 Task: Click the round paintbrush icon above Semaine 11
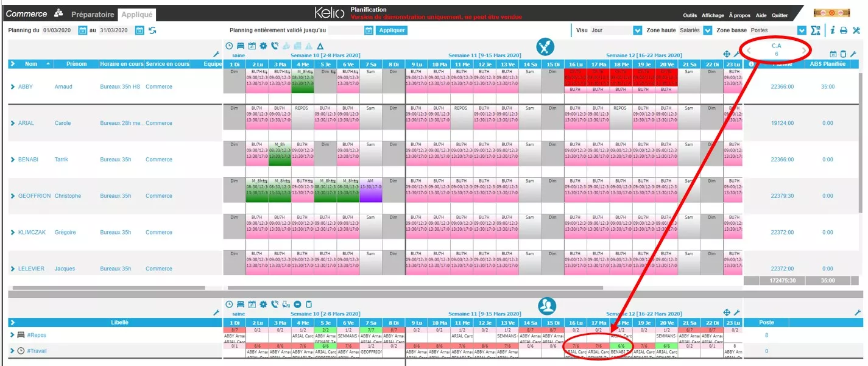[545, 47]
